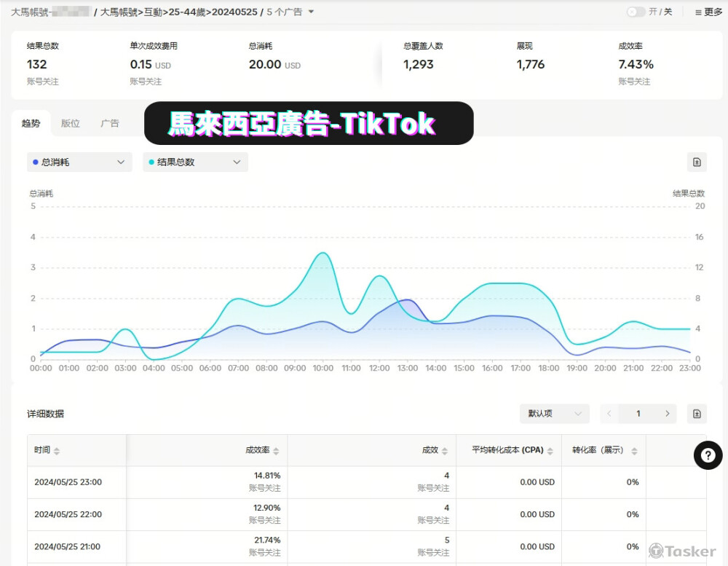The height and width of the screenshot is (566, 728).
Task: Toggle the 开/关 switch
Action: point(635,12)
